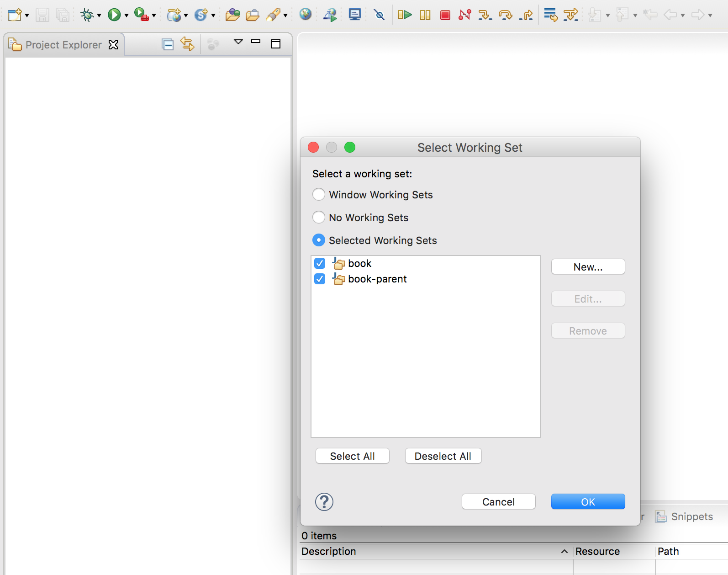
Task: Maximize the Project Explorer view
Action: tap(276, 44)
